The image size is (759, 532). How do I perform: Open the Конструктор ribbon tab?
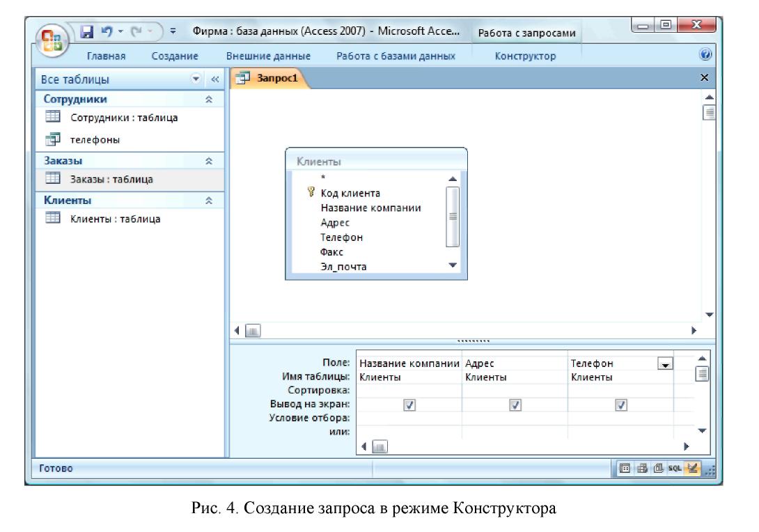click(x=525, y=56)
